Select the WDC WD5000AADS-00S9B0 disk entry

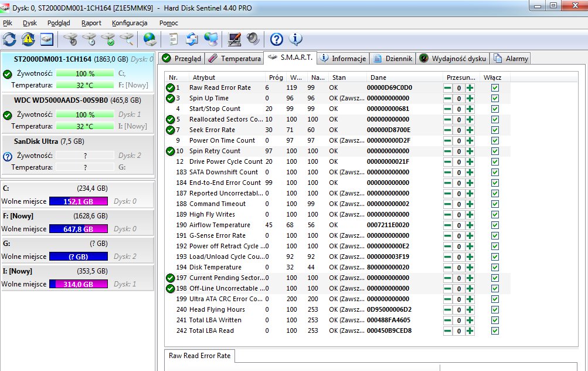[x=77, y=113]
